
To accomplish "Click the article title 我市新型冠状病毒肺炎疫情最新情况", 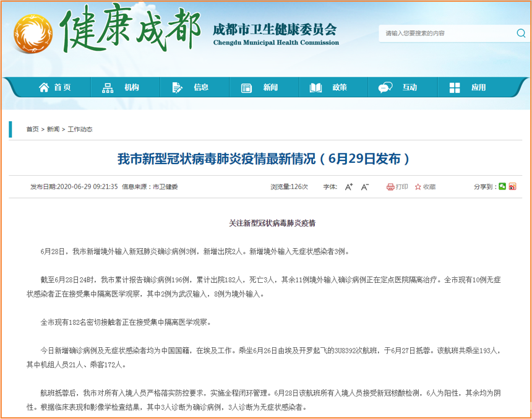I will coord(264,158).
